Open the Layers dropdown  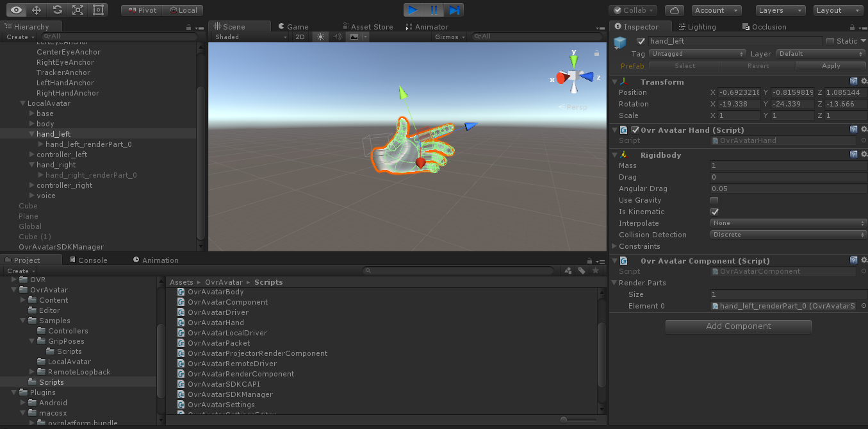(x=780, y=10)
